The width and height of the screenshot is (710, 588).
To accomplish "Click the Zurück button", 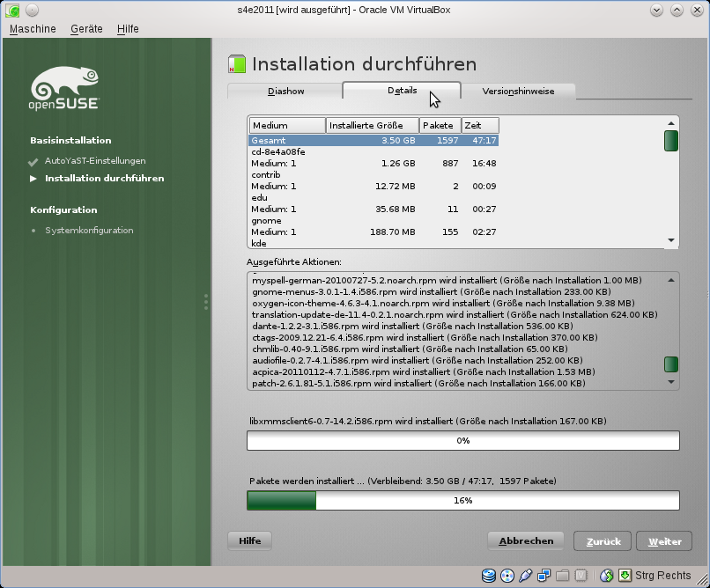I will pyautogui.click(x=603, y=541).
